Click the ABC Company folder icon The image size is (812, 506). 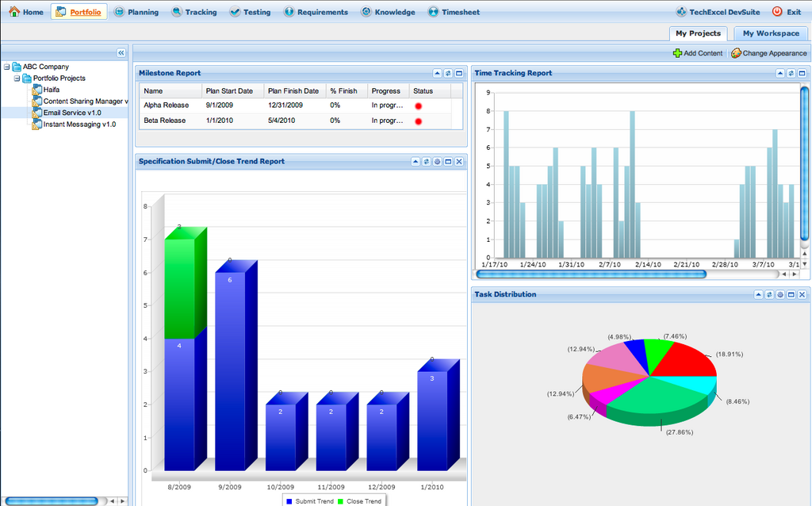pos(17,67)
